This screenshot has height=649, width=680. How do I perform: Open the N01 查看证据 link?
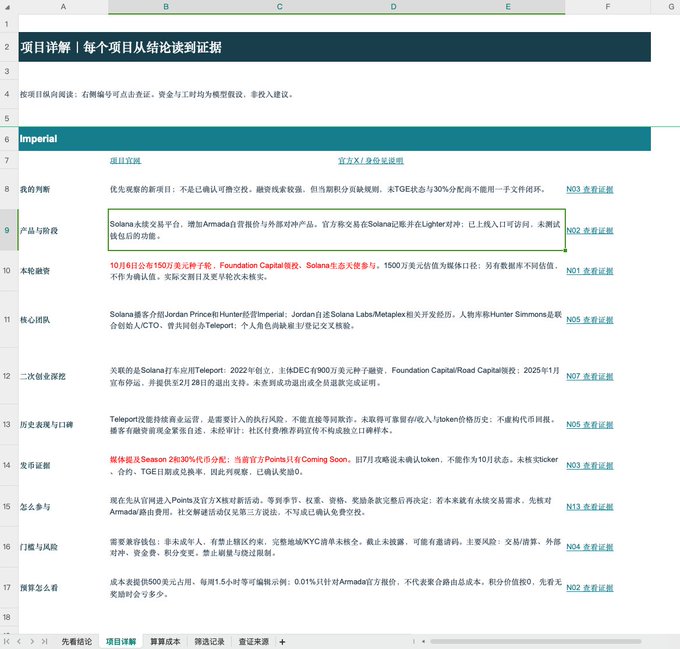click(589, 271)
